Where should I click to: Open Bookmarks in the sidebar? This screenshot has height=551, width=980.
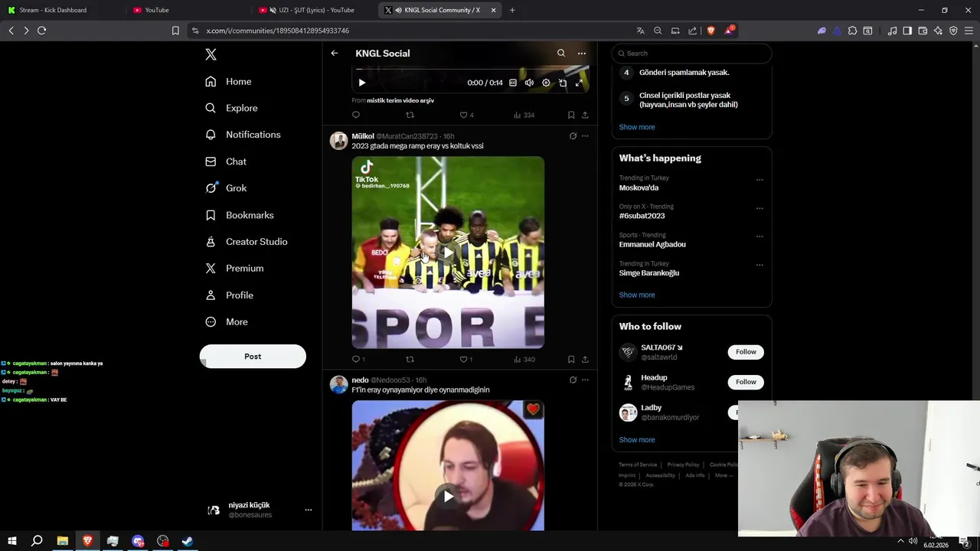click(239, 215)
